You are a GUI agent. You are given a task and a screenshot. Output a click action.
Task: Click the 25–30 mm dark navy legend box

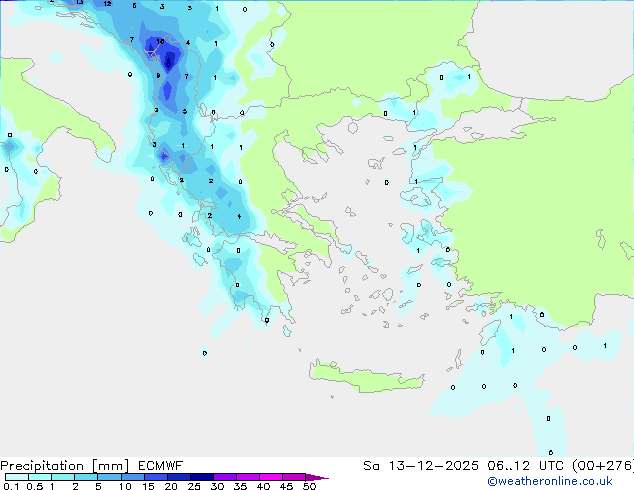coord(201,477)
